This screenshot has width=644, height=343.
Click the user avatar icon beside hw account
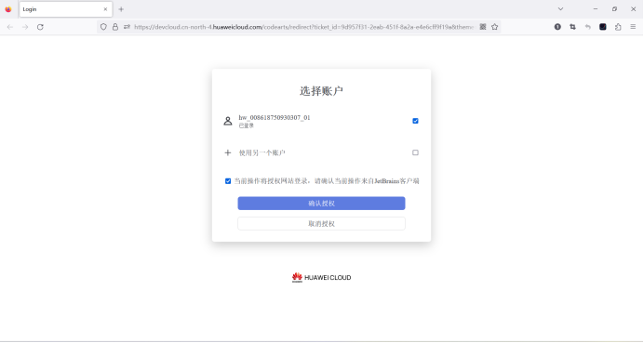coord(228,121)
